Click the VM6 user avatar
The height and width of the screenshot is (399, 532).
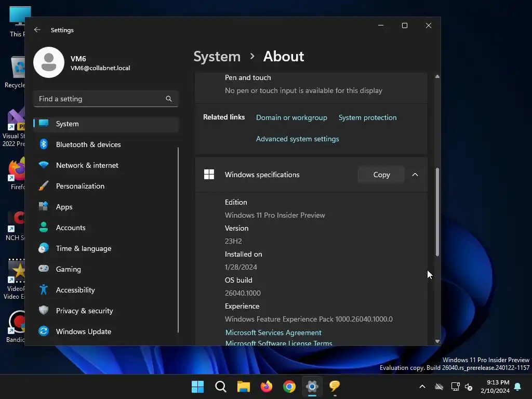[49, 62]
